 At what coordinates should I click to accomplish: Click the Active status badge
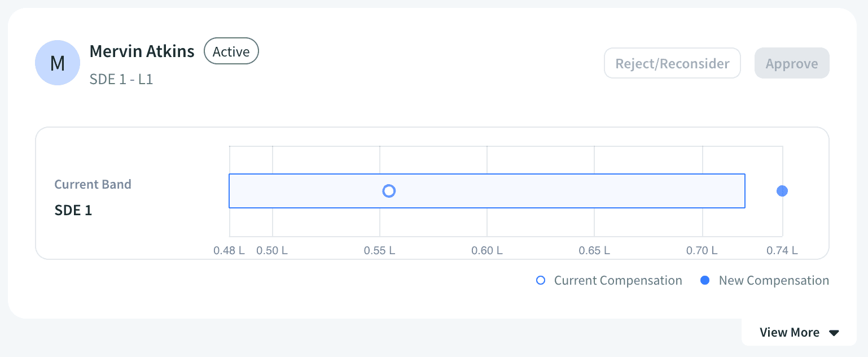[231, 51]
